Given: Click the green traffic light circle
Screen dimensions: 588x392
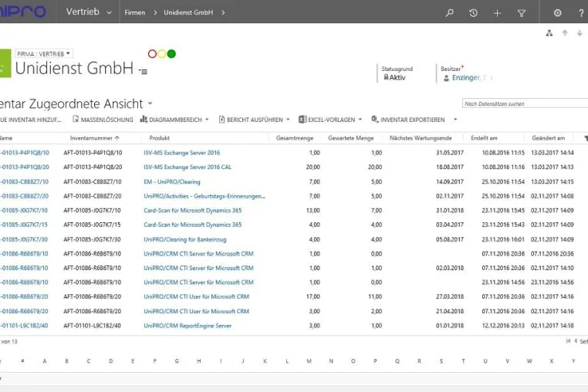Looking at the screenshot, I should (x=171, y=54).
